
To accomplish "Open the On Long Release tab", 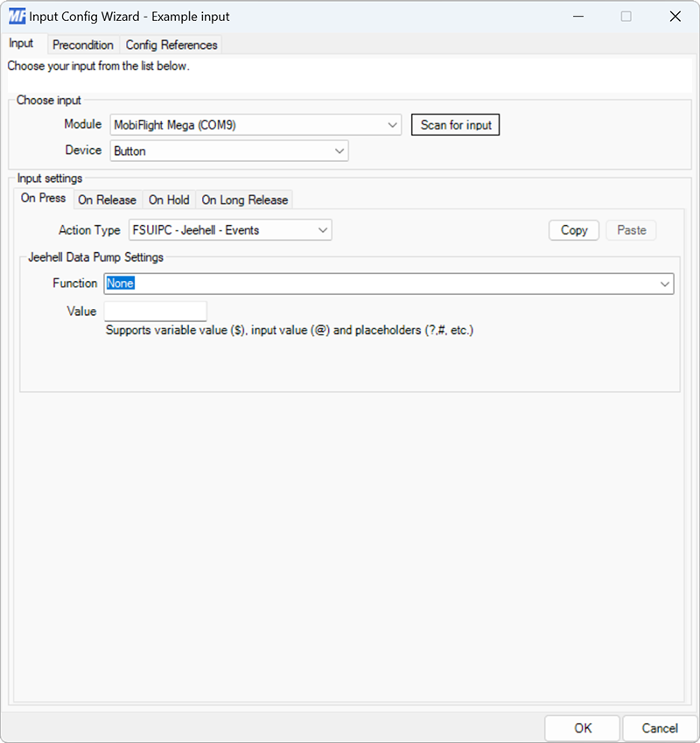I will (244, 200).
